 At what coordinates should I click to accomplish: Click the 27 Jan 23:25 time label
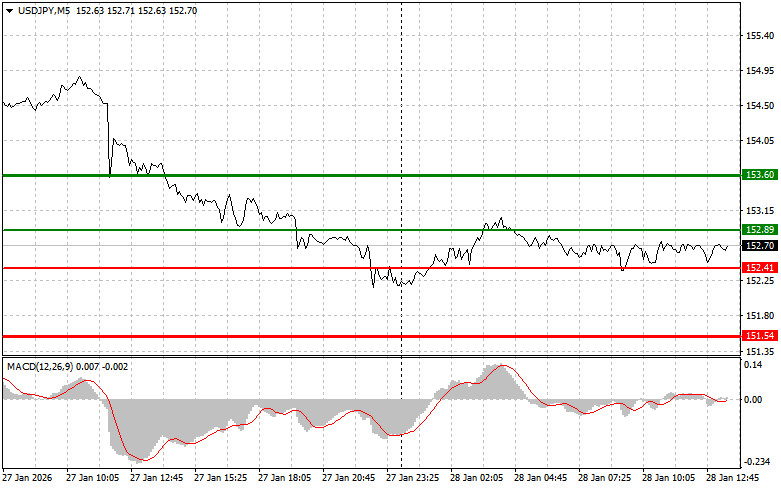[412, 478]
